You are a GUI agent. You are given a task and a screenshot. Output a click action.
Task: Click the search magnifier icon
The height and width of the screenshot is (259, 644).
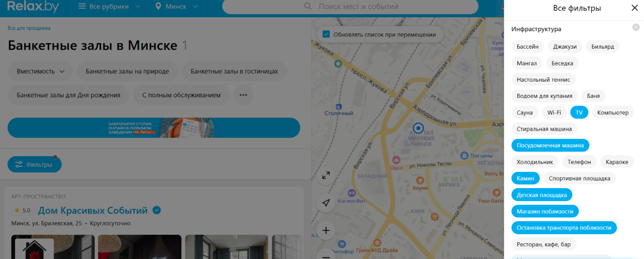click(308, 7)
